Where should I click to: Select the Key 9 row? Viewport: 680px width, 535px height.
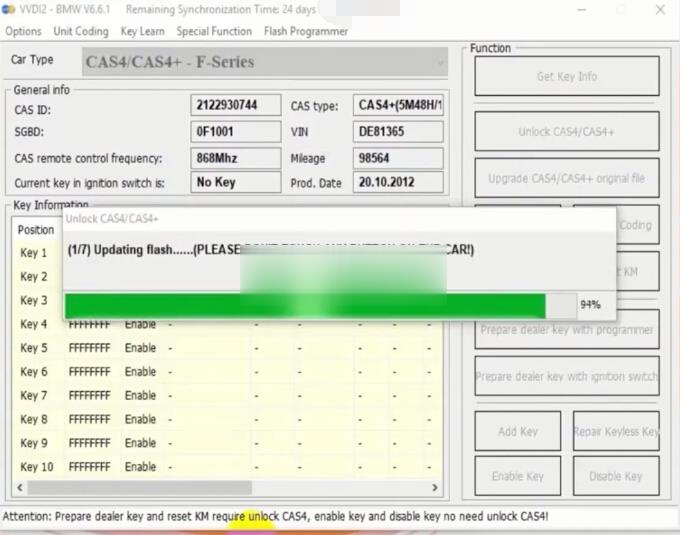[227, 443]
